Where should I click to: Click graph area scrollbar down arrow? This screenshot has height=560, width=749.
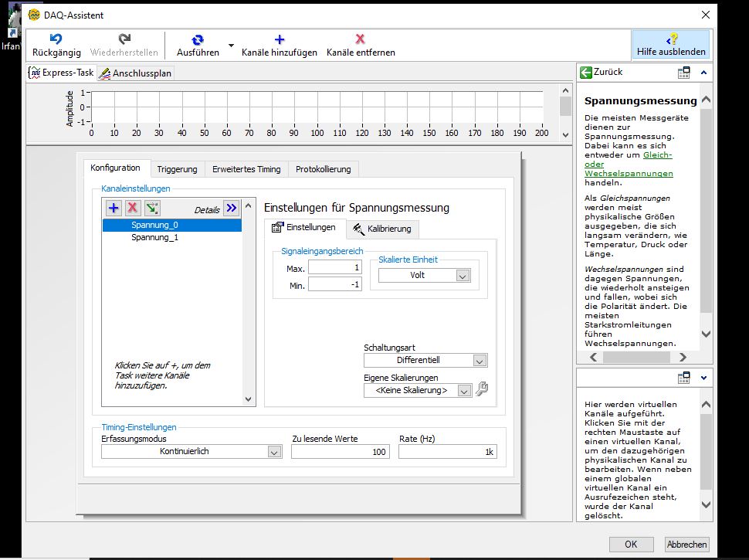point(565,135)
